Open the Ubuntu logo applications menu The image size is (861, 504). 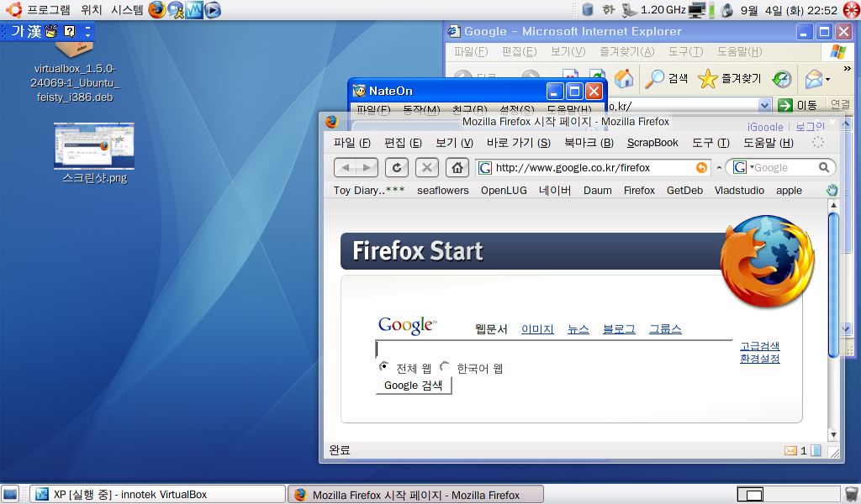coord(13,9)
